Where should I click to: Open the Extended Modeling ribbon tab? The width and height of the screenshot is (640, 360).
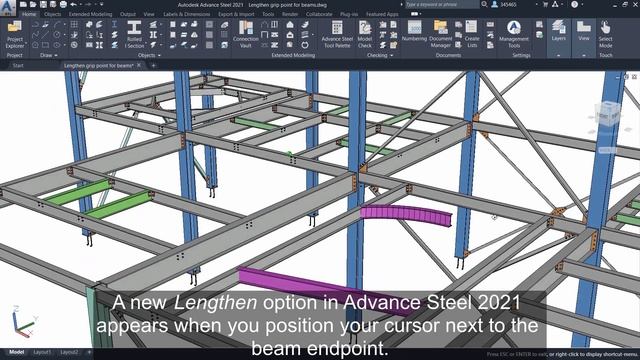tap(90, 14)
